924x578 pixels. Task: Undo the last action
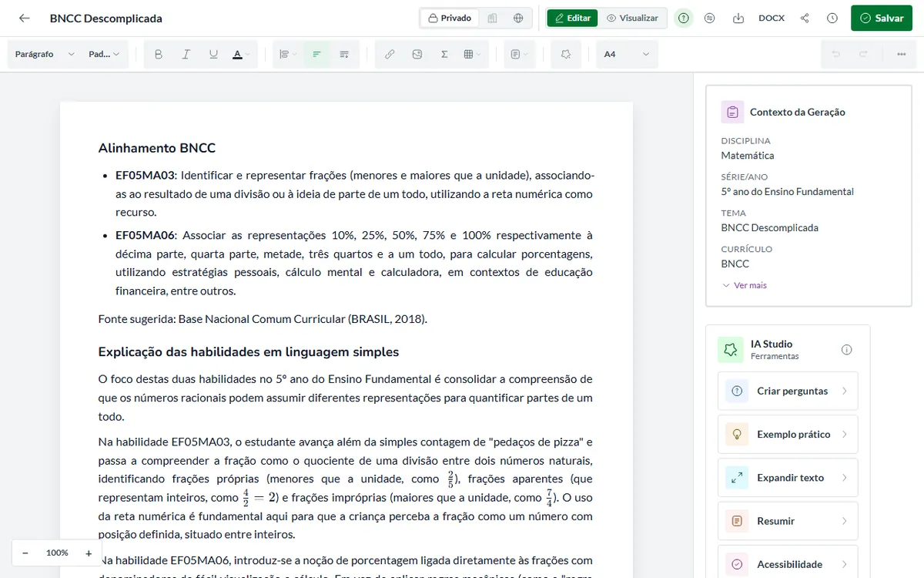point(835,54)
